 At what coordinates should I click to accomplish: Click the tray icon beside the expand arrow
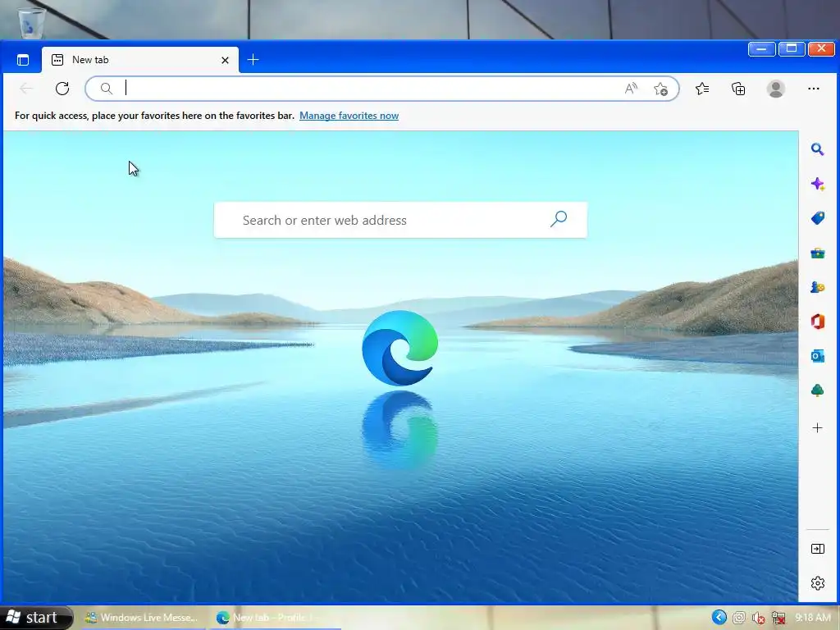coord(739,618)
